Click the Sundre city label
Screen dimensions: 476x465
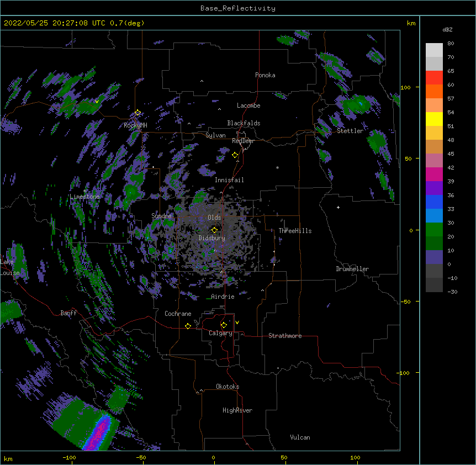[161, 216]
